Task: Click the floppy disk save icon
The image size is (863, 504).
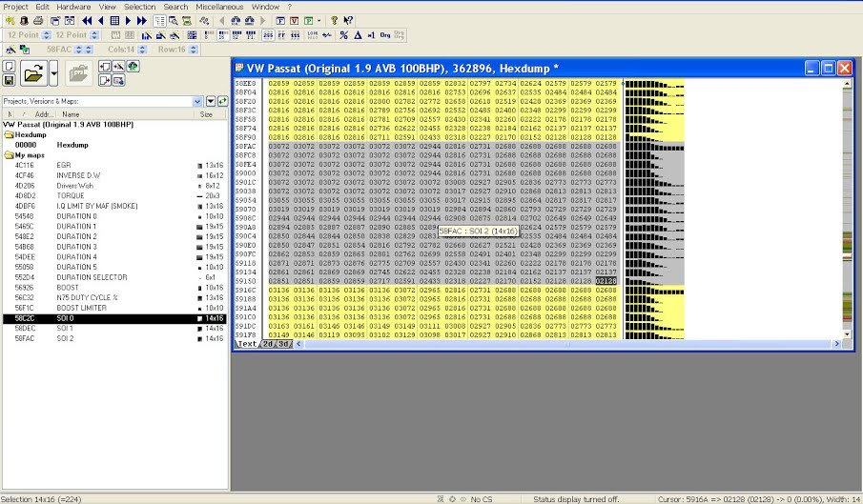Action: 10,80
